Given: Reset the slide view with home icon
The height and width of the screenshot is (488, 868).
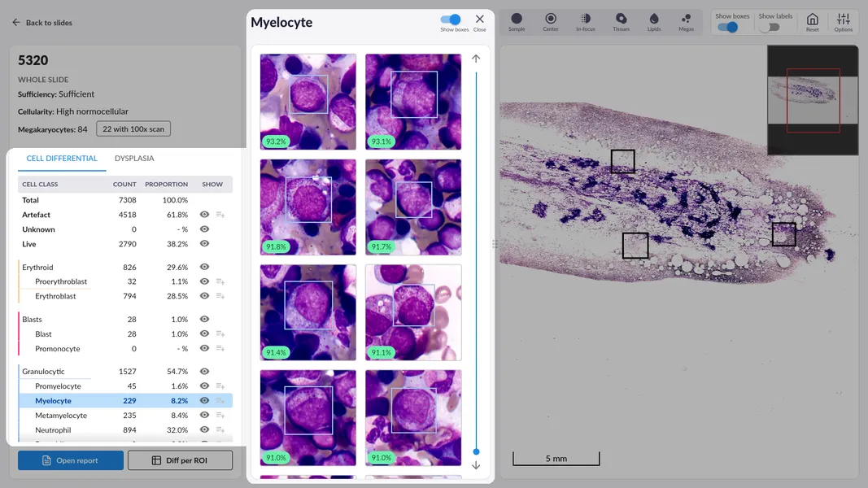Looking at the screenshot, I should coord(812,20).
